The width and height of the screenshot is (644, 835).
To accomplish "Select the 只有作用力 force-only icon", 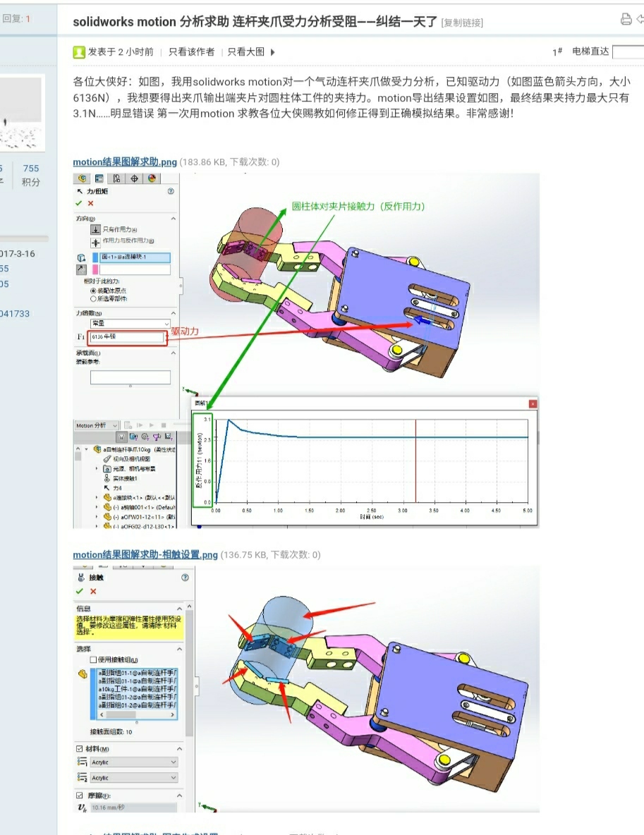I will (x=95, y=229).
